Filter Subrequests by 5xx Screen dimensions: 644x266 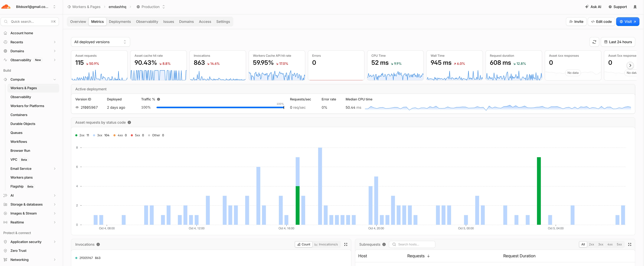click(619, 245)
